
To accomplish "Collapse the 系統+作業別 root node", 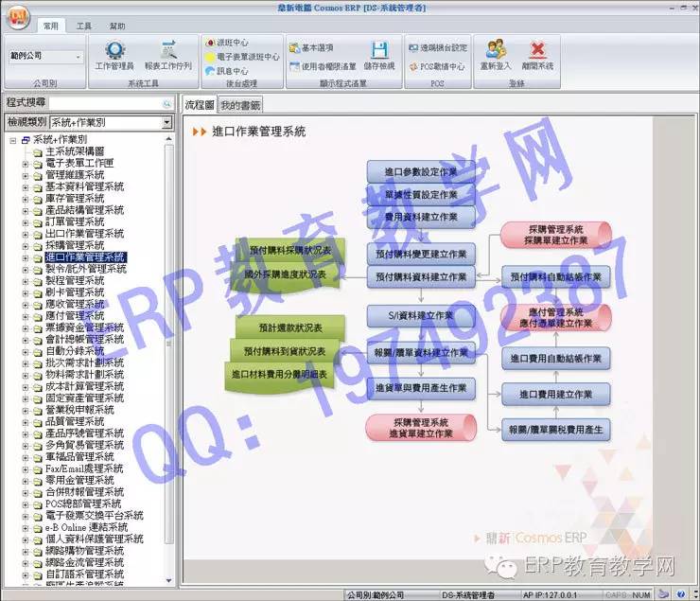I will 12,140.
